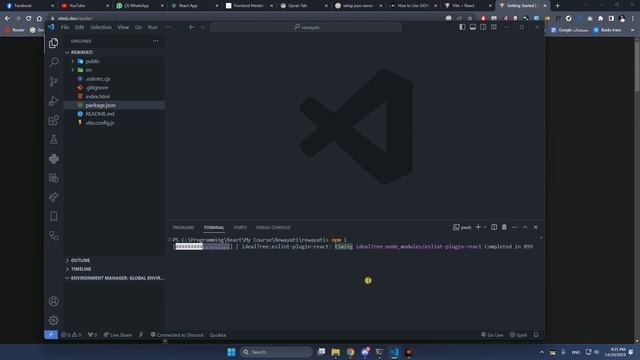The height and width of the screenshot is (360, 640).
Task: Open the Python extension view
Action: pos(53,159)
